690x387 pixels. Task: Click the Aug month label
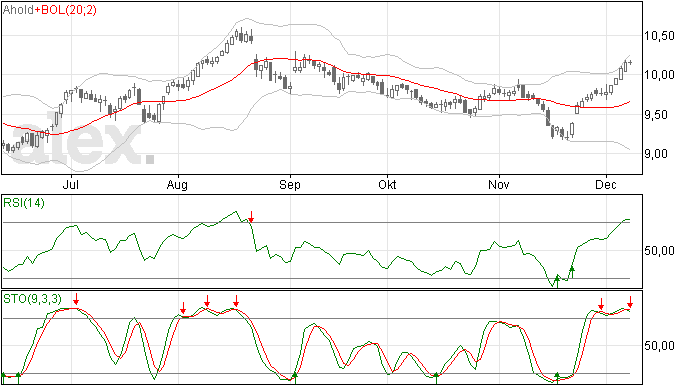177,185
